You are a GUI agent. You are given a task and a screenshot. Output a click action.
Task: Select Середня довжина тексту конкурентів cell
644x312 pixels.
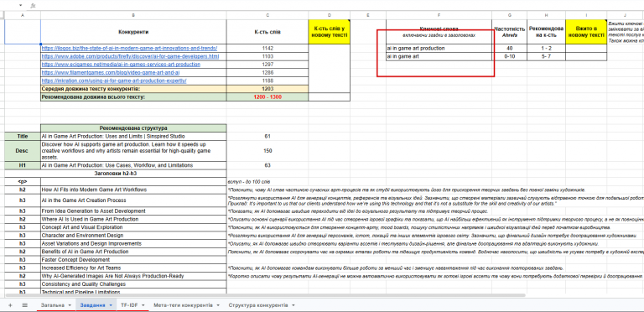coord(133,89)
